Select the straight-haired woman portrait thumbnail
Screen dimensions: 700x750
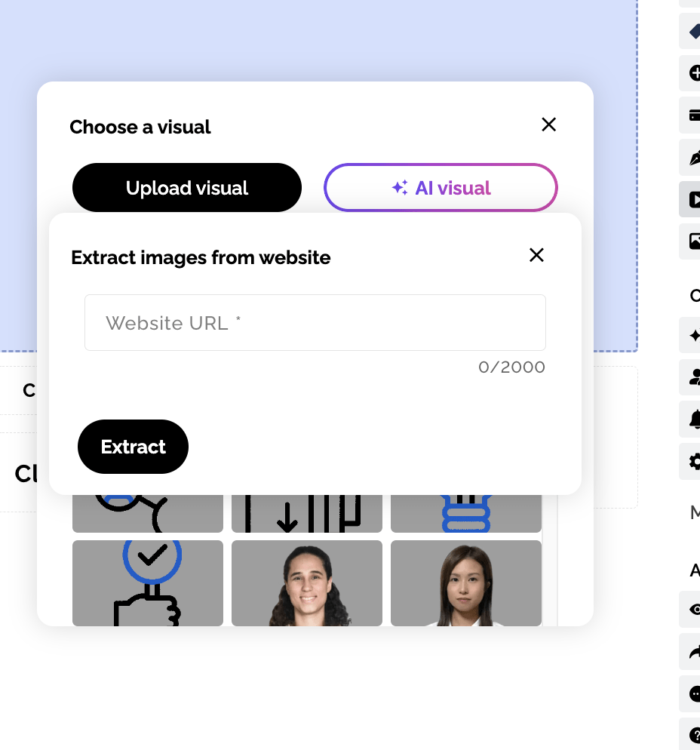pos(465,582)
